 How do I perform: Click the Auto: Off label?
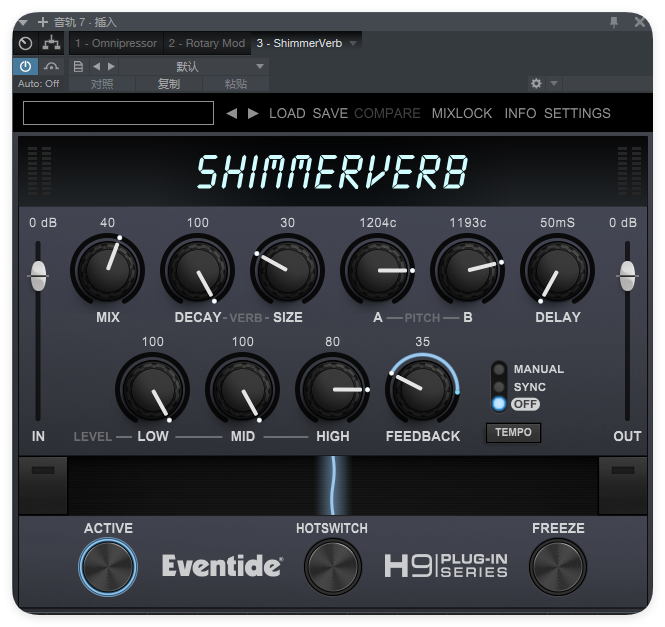pos(38,84)
